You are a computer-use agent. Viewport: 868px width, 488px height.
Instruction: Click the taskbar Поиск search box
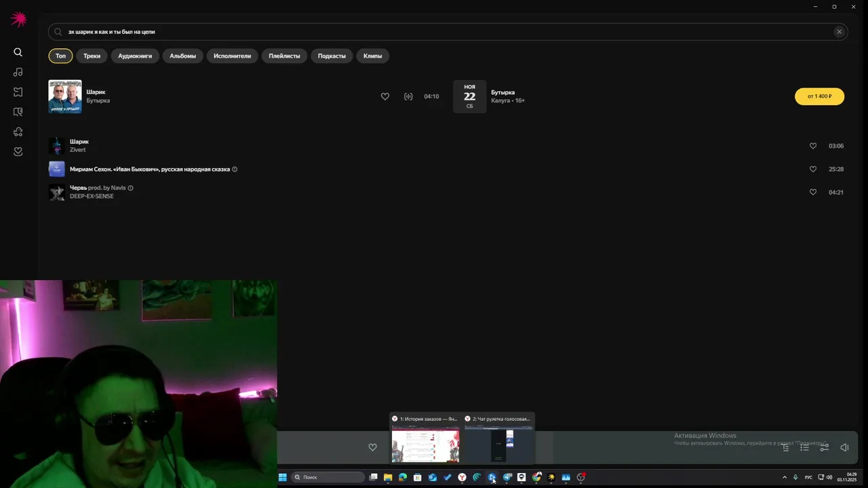tap(328, 477)
